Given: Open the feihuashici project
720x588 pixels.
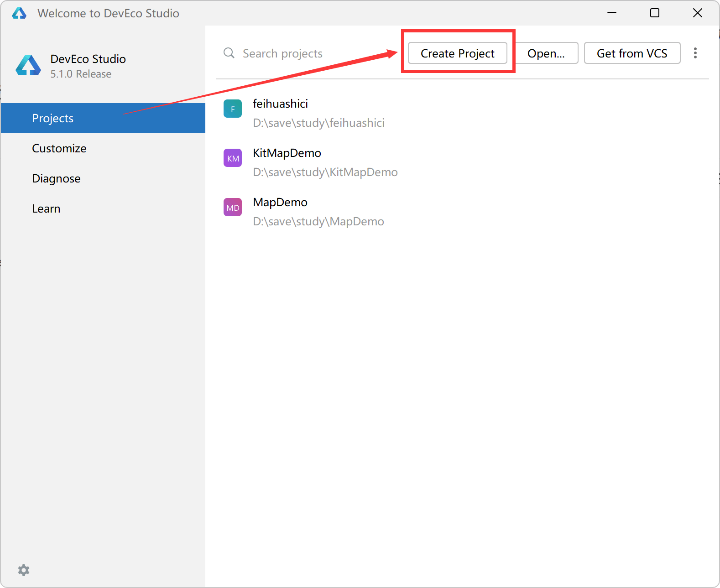Looking at the screenshot, I should click(462, 113).
